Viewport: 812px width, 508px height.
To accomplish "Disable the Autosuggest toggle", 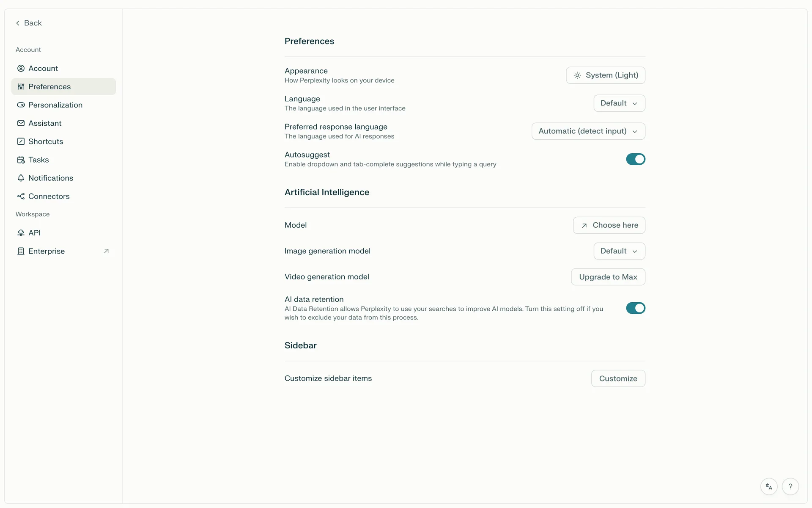I will click(x=635, y=159).
